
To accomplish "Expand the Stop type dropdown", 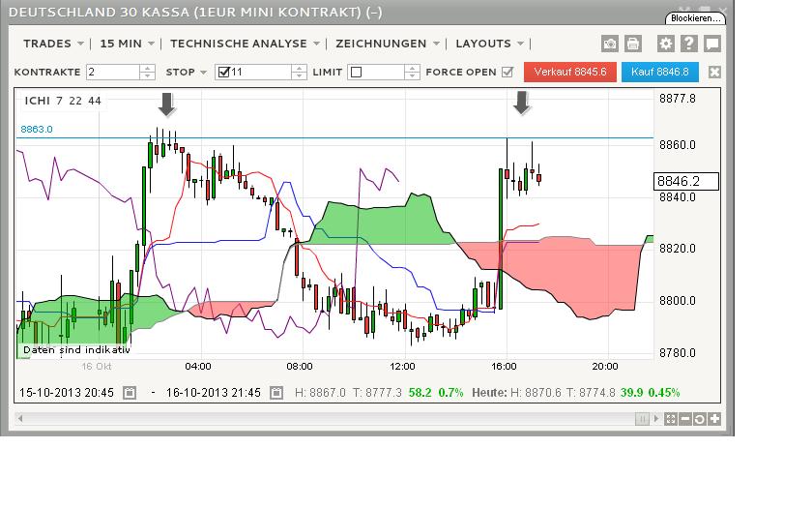I will coord(204,73).
